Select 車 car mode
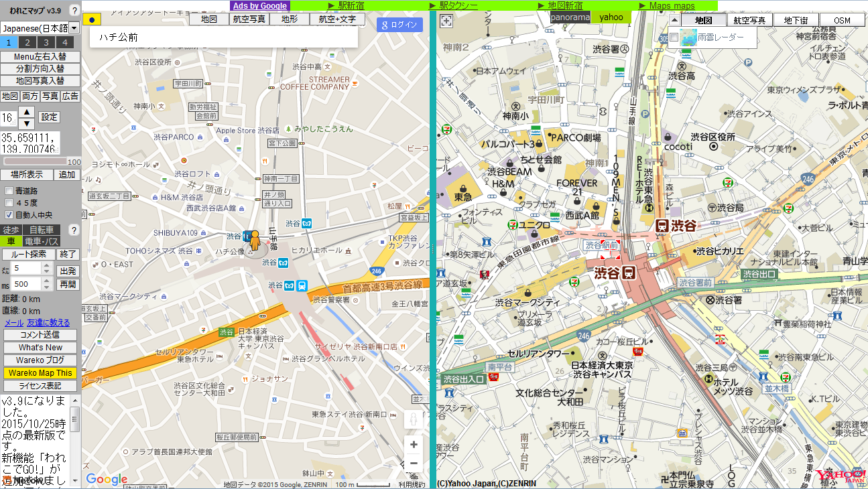Viewport: 868px width, 489px height. [11, 241]
